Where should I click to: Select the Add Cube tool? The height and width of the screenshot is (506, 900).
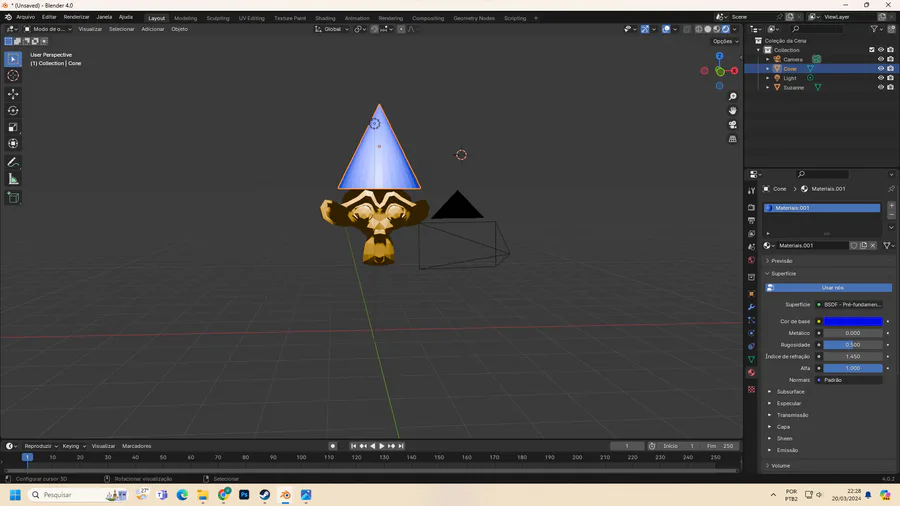(x=13, y=198)
